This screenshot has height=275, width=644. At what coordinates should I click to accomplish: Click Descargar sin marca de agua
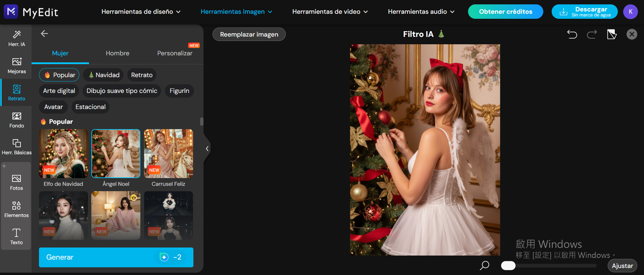coord(585,12)
